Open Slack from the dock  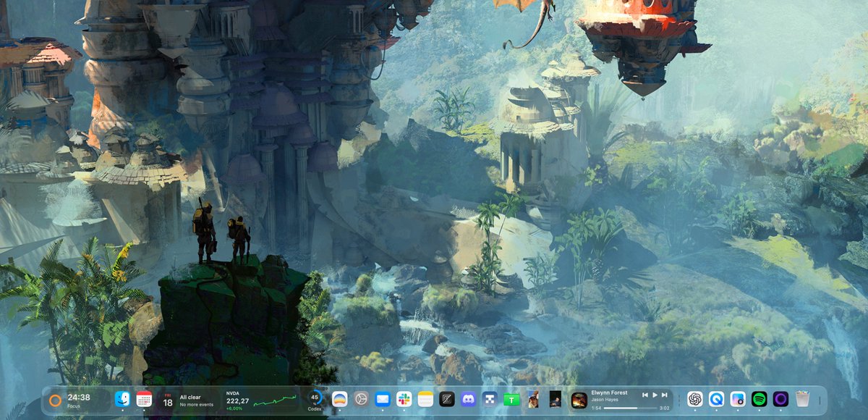click(404, 399)
